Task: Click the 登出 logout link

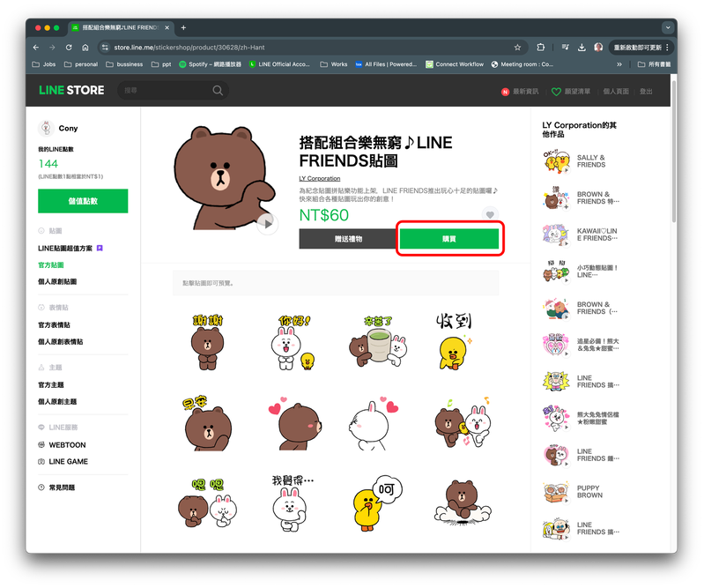Action: 646,92
